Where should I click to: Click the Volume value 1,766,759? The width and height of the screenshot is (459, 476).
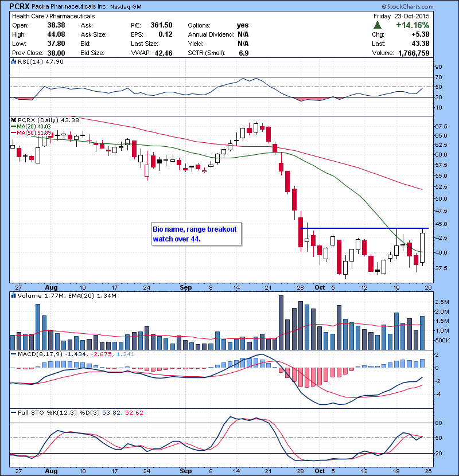[414, 53]
